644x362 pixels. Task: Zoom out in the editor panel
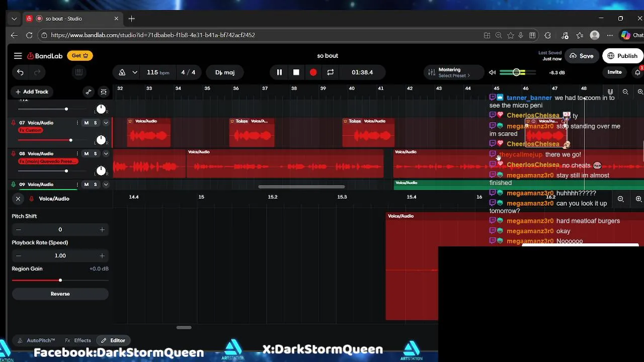point(621,199)
